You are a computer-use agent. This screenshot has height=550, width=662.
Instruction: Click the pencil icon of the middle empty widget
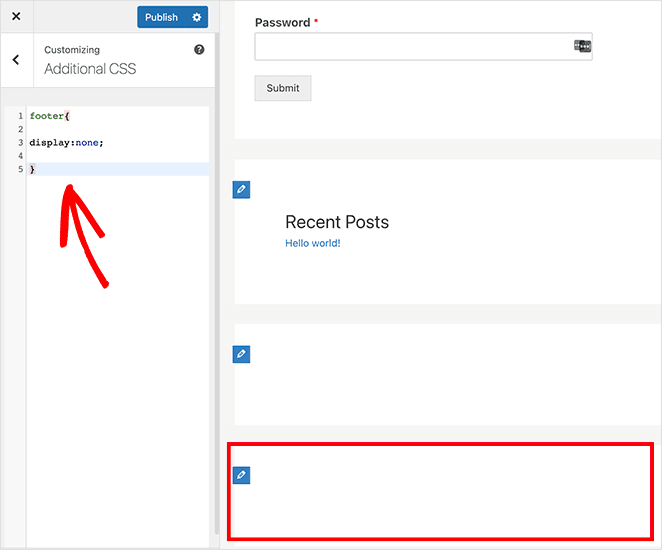[x=241, y=354]
